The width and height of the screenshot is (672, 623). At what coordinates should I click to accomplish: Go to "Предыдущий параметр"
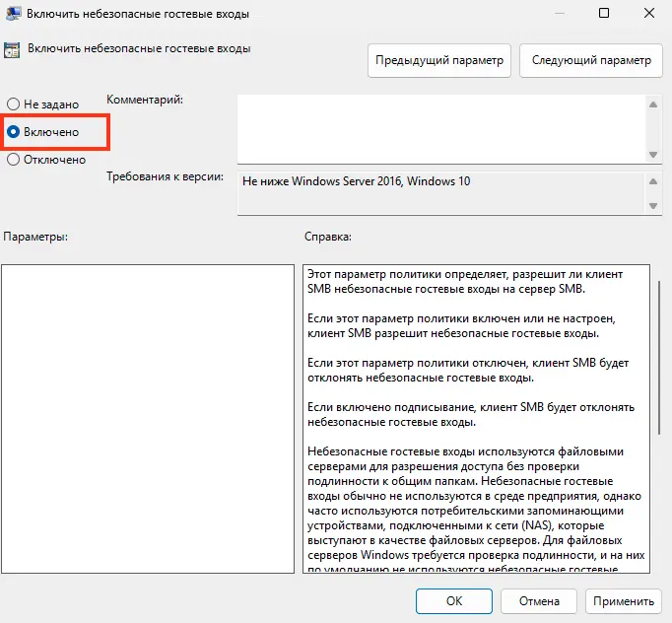coord(438,60)
